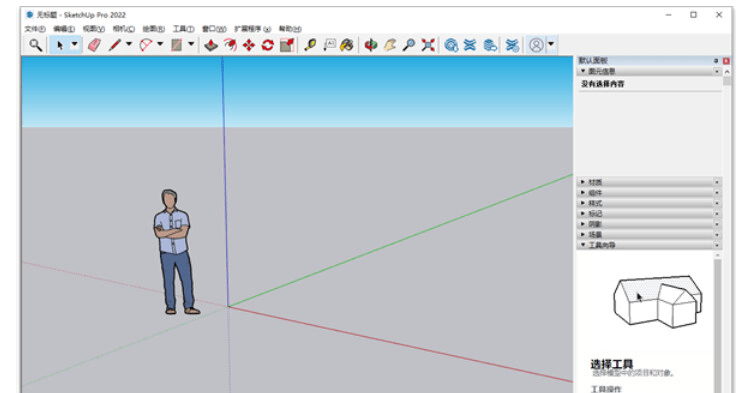Click the user account sign-in icon

click(x=536, y=45)
